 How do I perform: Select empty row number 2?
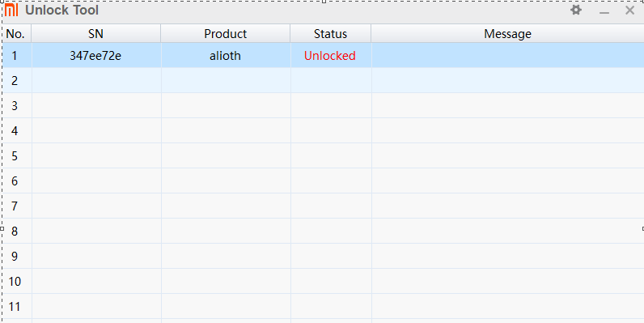click(x=324, y=80)
